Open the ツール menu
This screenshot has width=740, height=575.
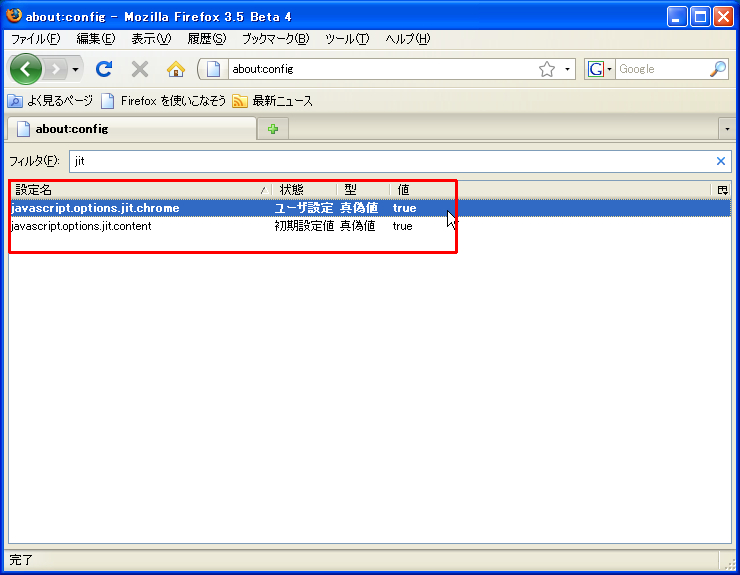[x=347, y=39]
